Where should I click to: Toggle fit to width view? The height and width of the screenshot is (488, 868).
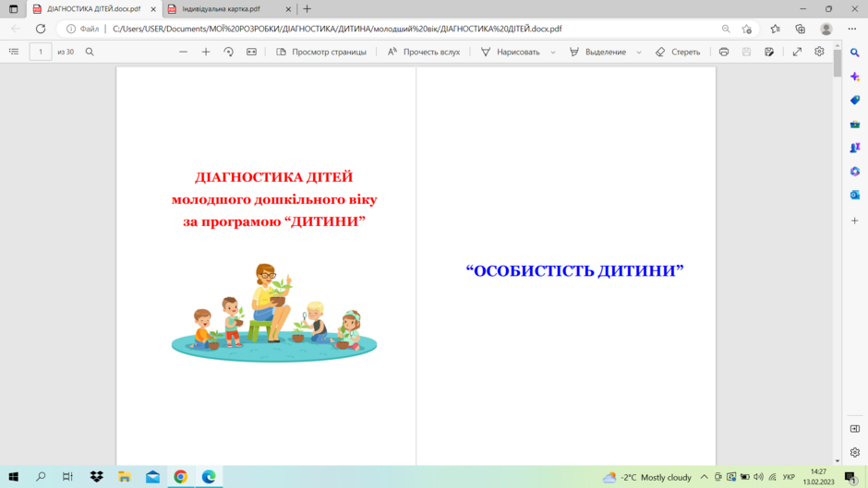tap(251, 52)
